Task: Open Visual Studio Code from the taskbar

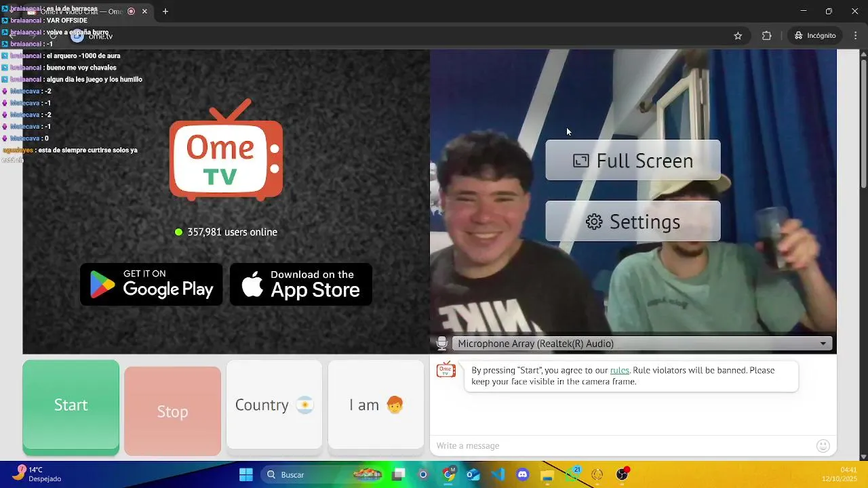Action: tap(498, 474)
